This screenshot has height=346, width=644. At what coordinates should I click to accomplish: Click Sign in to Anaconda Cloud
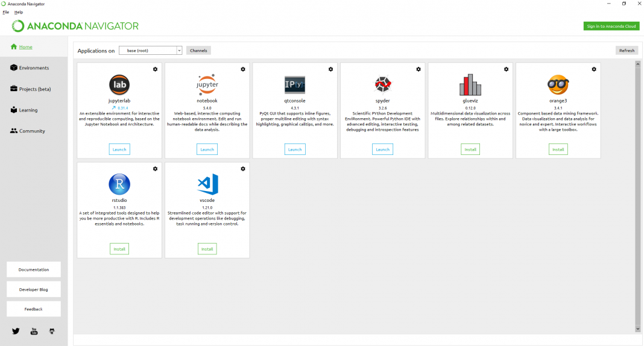[611, 26]
